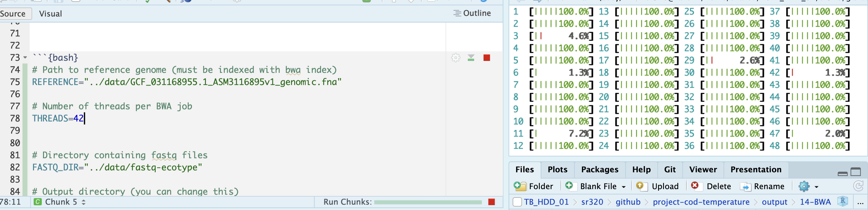The width and height of the screenshot is (868, 210).
Task: Click line number 71 in the gutter
Action: [x=15, y=33]
